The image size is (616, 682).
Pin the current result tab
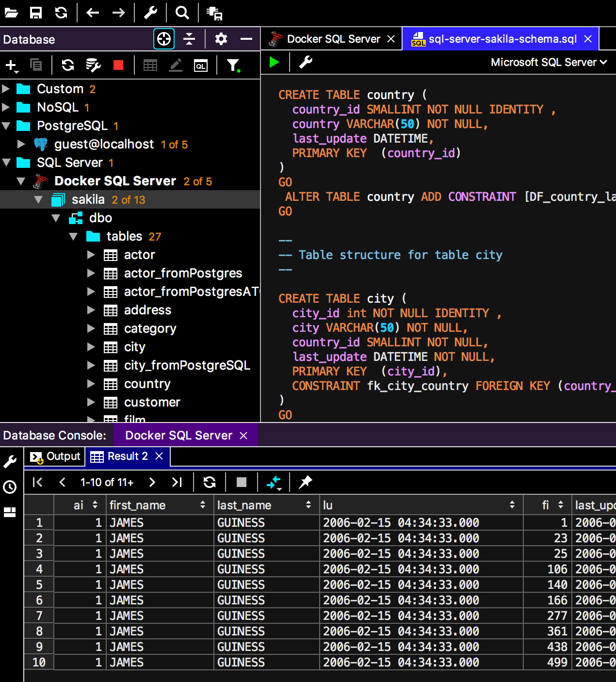pyautogui.click(x=305, y=482)
